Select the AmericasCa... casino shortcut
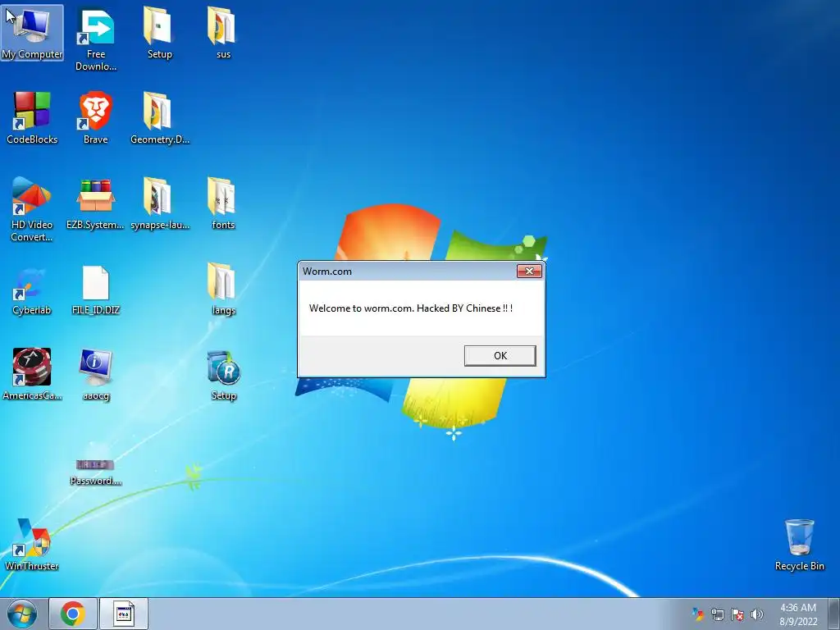This screenshot has width=840, height=630. click(32, 374)
